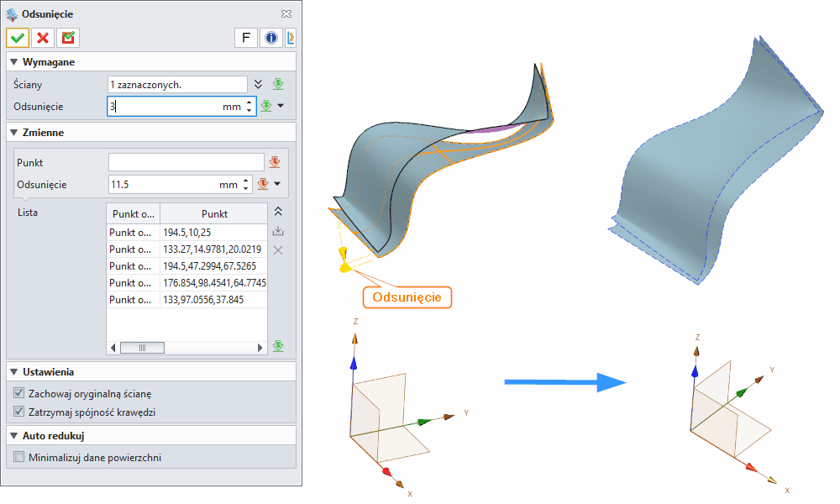
Task: Click the blue info icon in the header
Action: coord(270,37)
